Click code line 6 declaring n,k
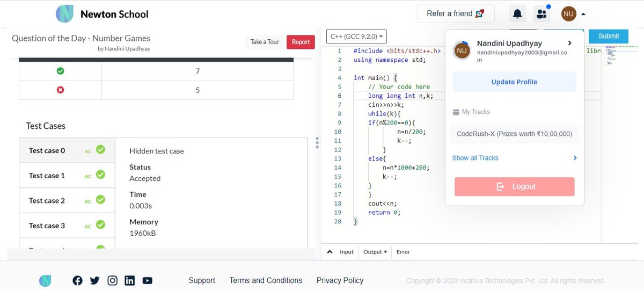 tap(400, 96)
